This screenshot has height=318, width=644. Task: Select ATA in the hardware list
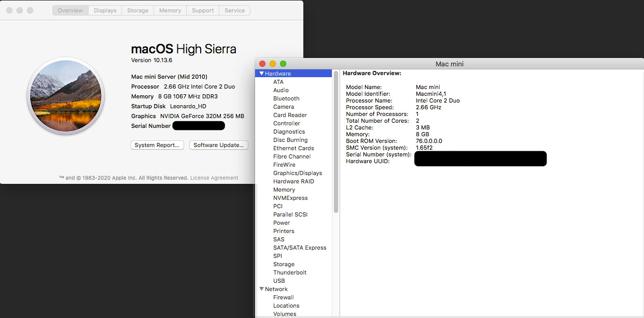point(278,82)
